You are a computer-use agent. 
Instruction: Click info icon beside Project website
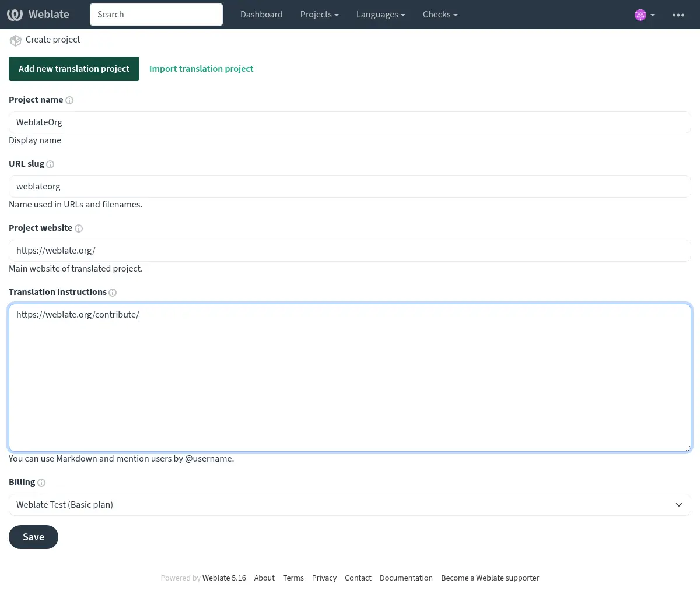79,228
